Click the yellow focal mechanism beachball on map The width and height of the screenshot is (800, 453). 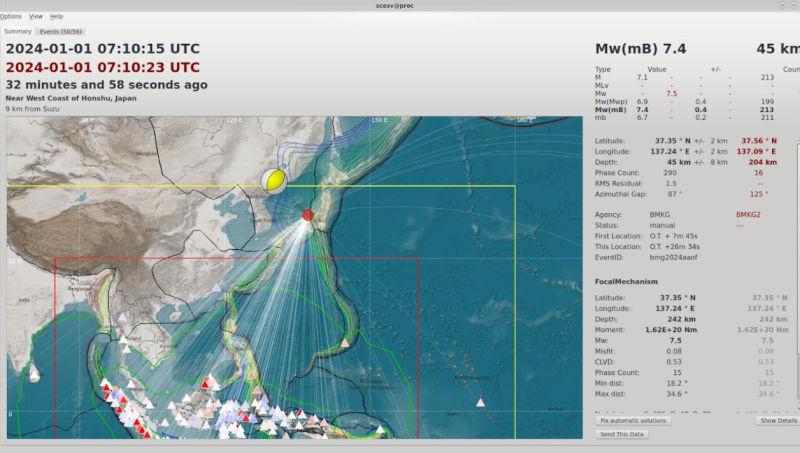click(x=274, y=181)
